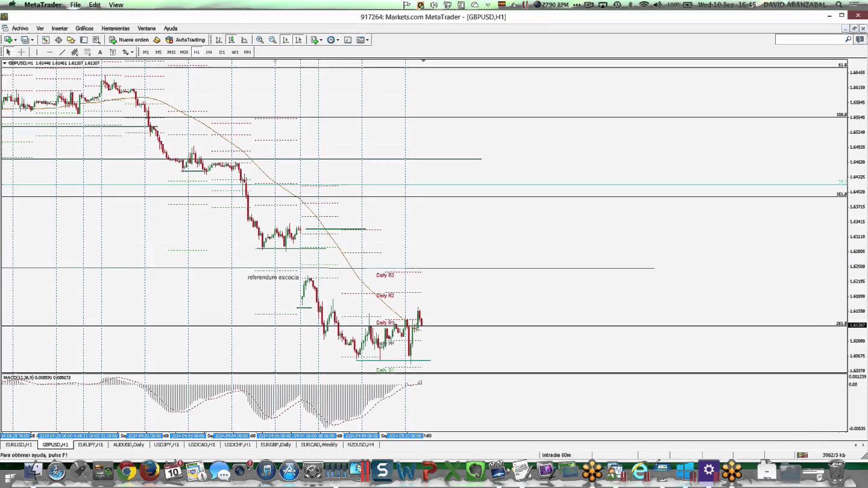
Task: Switch to the EURUSD,H1 chart tab
Action: 19,445
